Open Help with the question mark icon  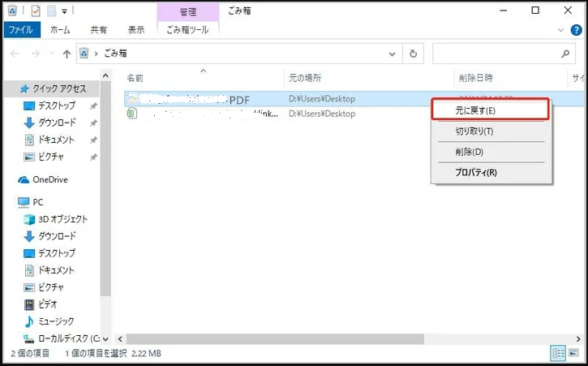(576, 30)
